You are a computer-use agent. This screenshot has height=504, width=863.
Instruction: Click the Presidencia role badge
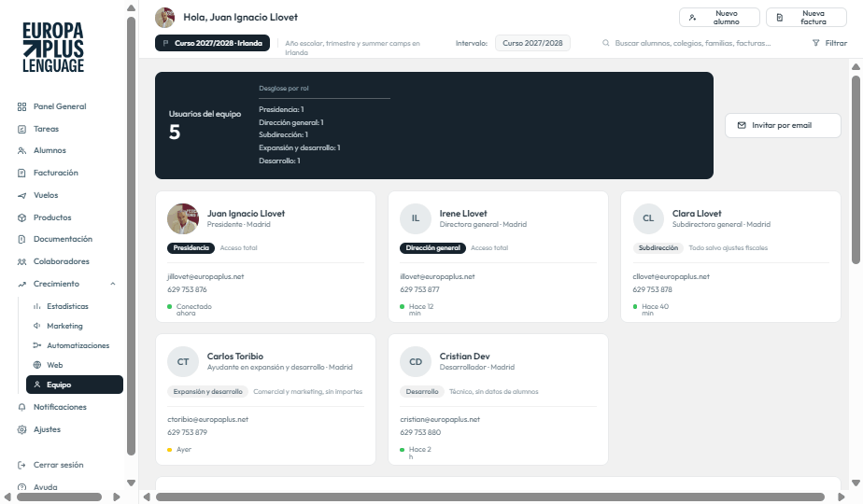click(191, 248)
